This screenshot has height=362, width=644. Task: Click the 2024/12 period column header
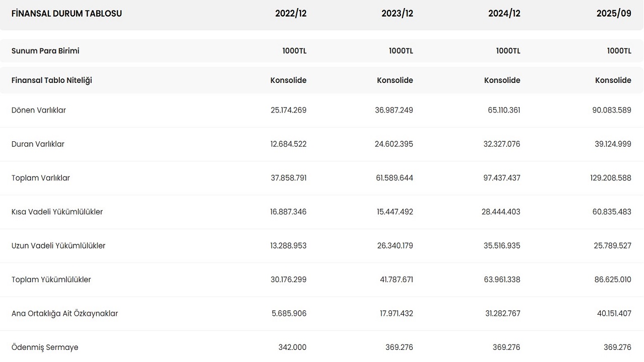coord(504,14)
